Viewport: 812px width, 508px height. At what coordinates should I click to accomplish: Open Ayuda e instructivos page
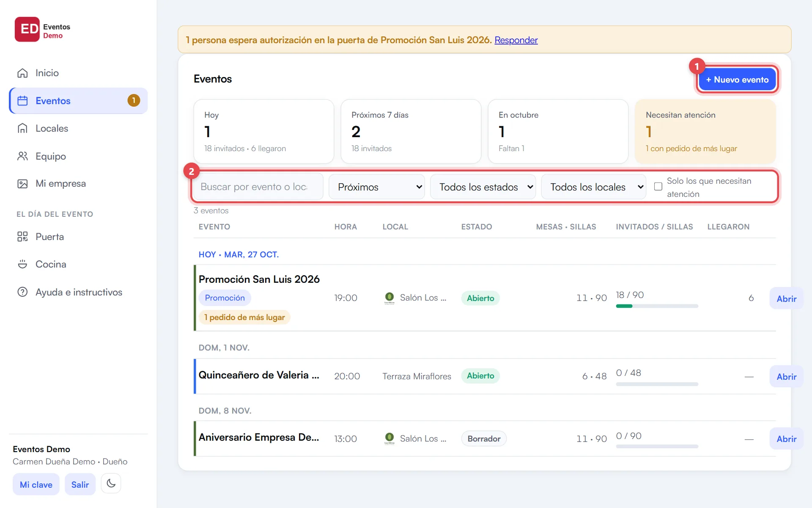tap(78, 292)
